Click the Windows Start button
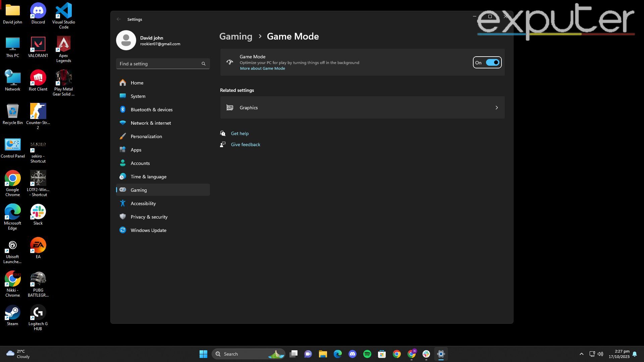 pyautogui.click(x=203, y=354)
